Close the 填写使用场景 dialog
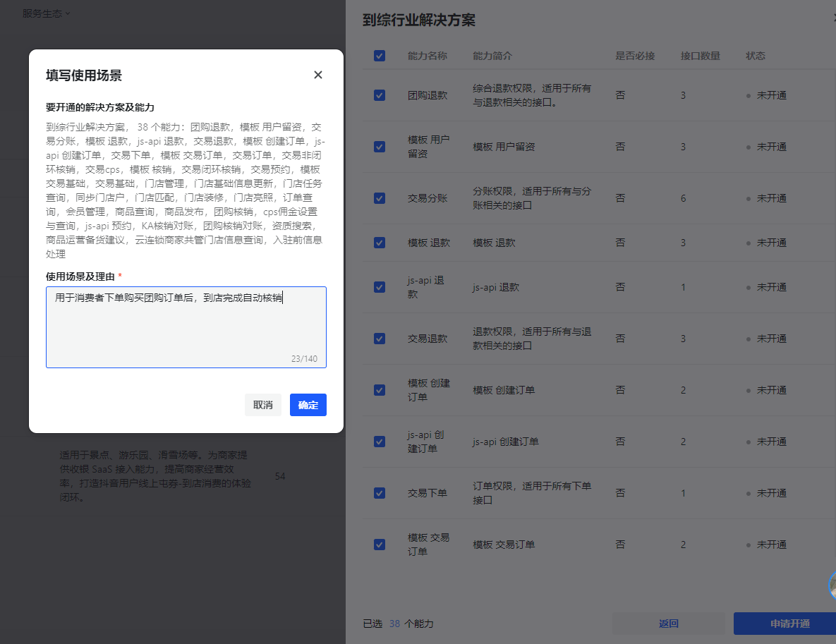 tap(317, 75)
